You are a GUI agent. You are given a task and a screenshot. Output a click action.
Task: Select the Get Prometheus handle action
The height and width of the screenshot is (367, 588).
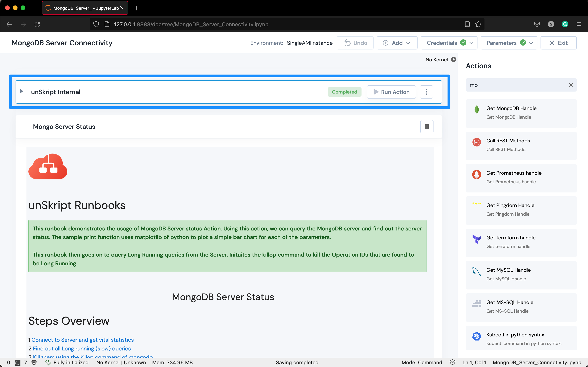click(521, 178)
